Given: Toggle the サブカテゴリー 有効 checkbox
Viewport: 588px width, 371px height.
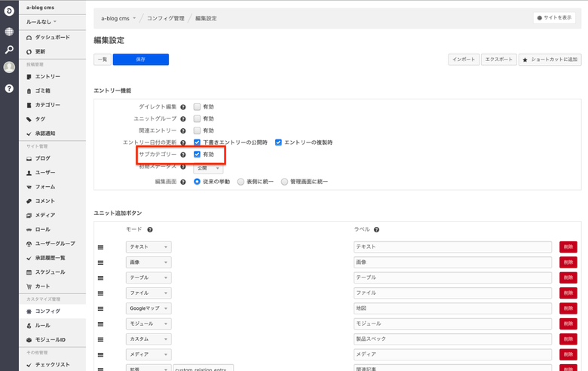Looking at the screenshot, I should [197, 154].
